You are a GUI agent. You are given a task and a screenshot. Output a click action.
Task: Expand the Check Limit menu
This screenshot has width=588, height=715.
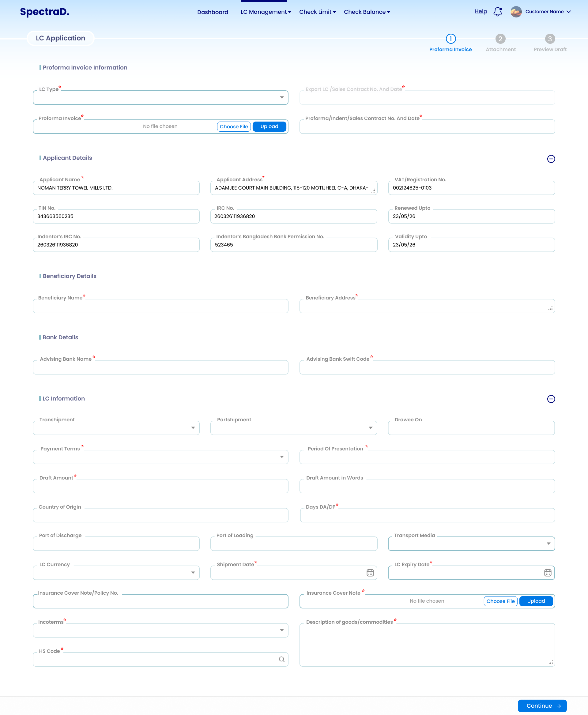317,12
